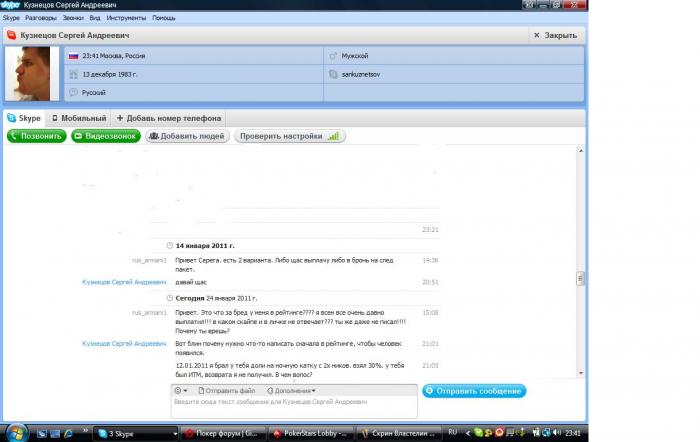Click the Skype name icon beside sankuznetsov
The height and width of the screenshot is (442, 700).
tap(333, 75)
